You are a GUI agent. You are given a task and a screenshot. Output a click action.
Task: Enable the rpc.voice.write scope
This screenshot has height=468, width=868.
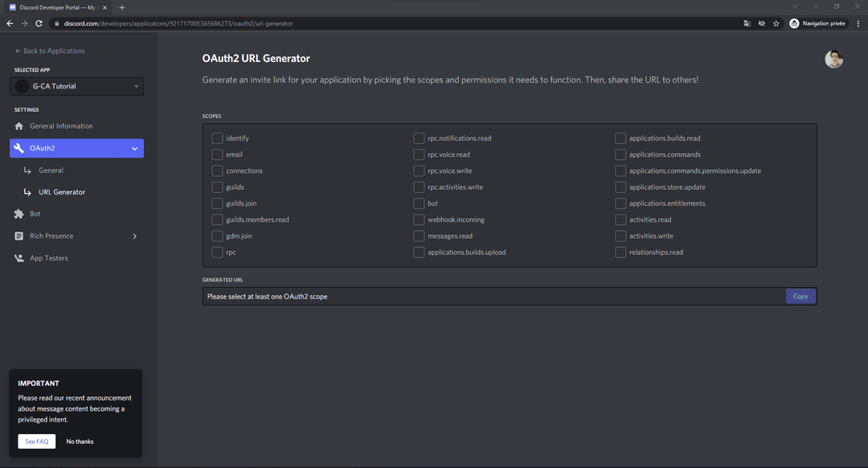(419, 170)
